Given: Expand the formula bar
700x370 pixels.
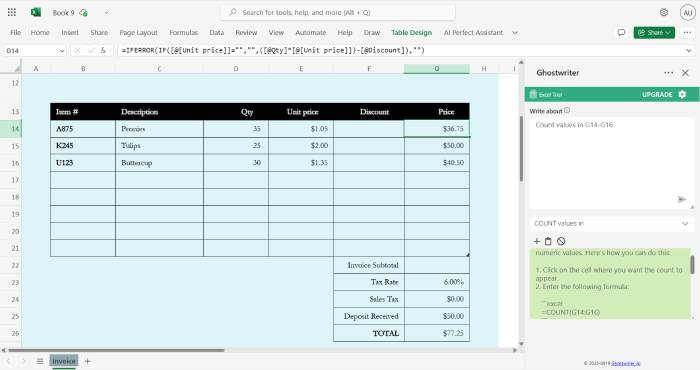Looking at the screenshot, I should coord(689,50).
